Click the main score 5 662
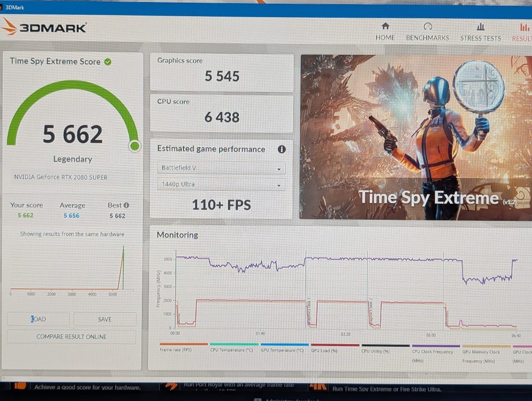The image size is (532, 401). (73, 134)
